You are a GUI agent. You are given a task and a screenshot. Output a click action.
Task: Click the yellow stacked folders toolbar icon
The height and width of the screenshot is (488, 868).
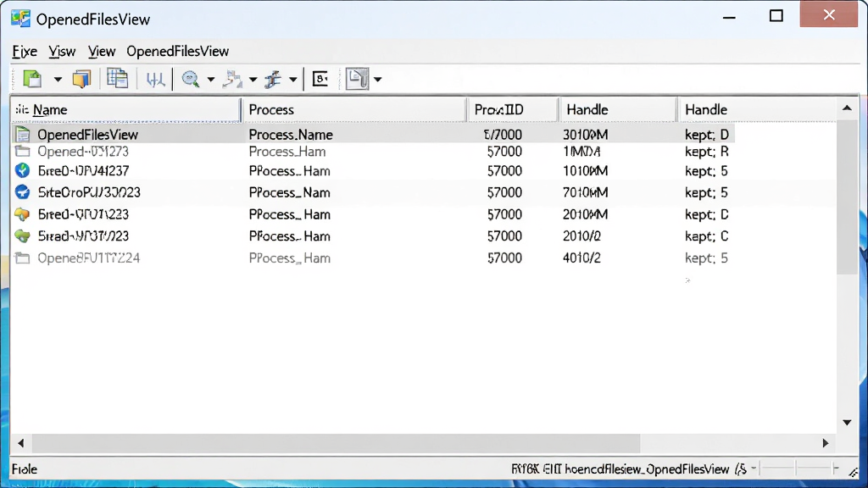click(x=81, y=79)
